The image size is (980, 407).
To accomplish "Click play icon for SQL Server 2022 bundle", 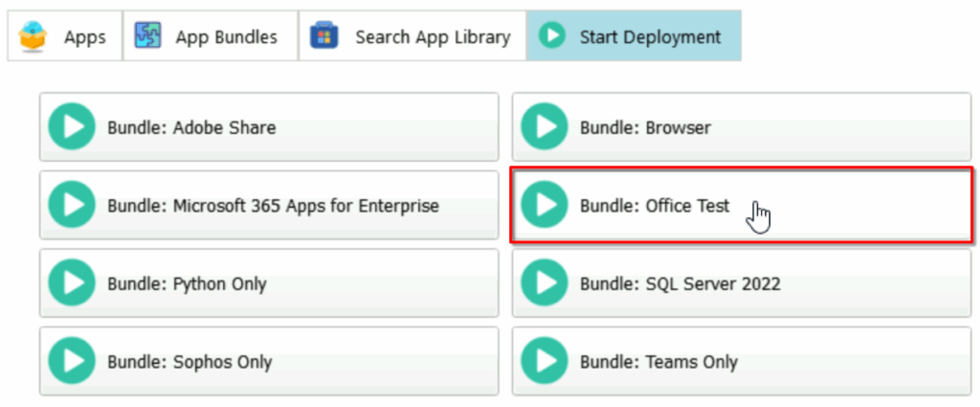I will (x=545, y=283).
